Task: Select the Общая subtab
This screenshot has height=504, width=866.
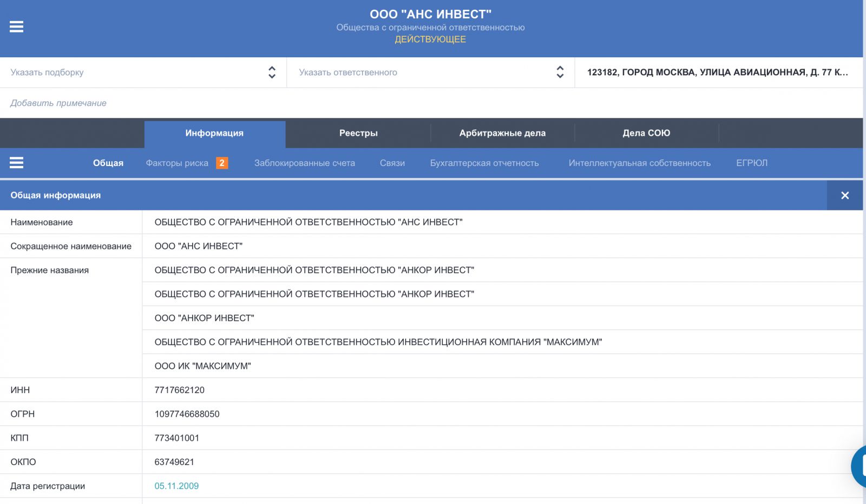Action: pos(108,163)
